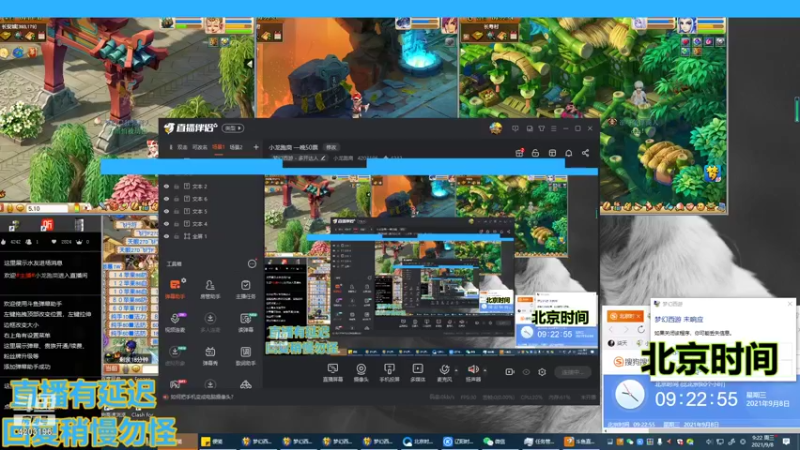
Task: Add a 手机投屏 source
Action: 389,373
